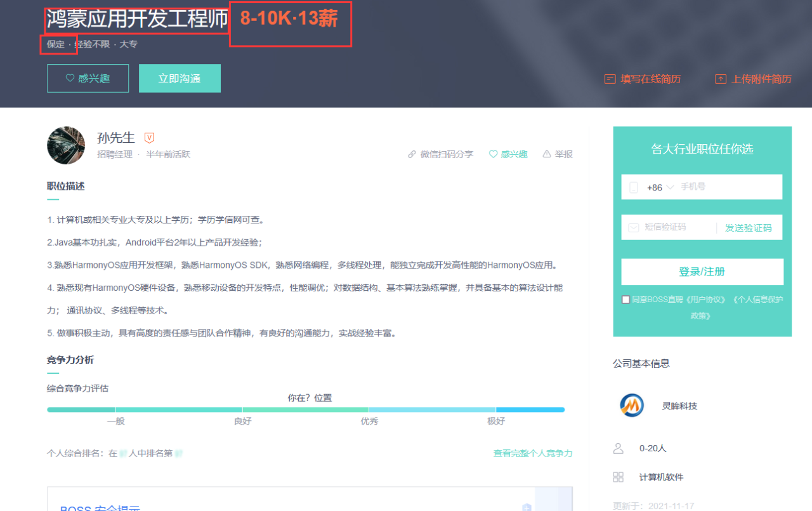Click 感兴趣 heart icon near 举报
The height and width of the screenshot is (511, 812).
[x=493, y=154]
